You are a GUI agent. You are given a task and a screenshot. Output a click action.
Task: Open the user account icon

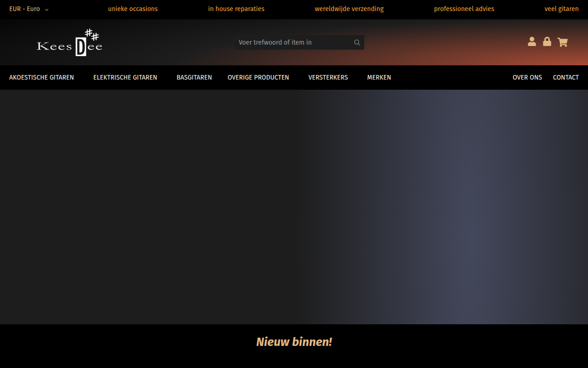tap(532, 42)
